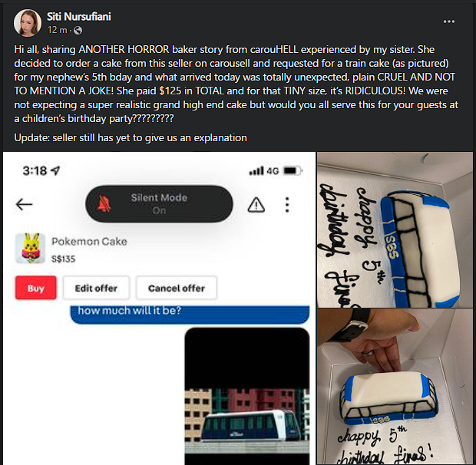The height and width of the screenshot is (465, 476).
Task: Open the vertical three-dot chat menu
Action: tap(287, 205)
